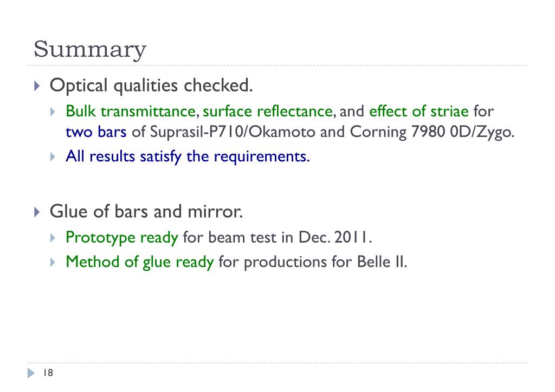Click the green text effect of striae

point(419,112)
